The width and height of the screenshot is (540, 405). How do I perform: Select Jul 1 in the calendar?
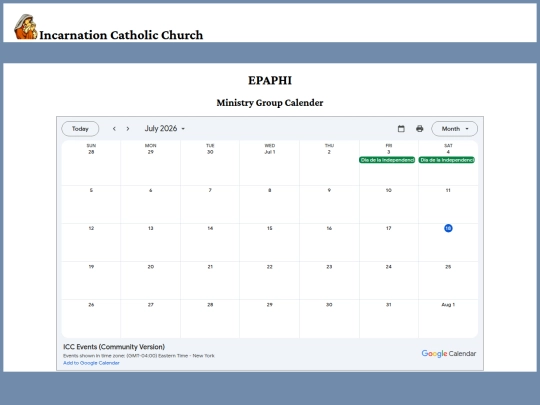(270, 152)
